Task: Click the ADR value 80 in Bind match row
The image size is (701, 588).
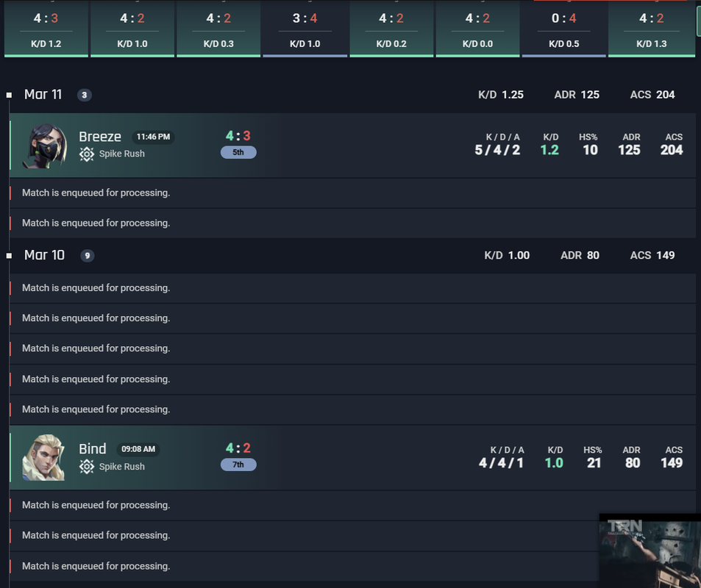Action: tap(633, 463)
